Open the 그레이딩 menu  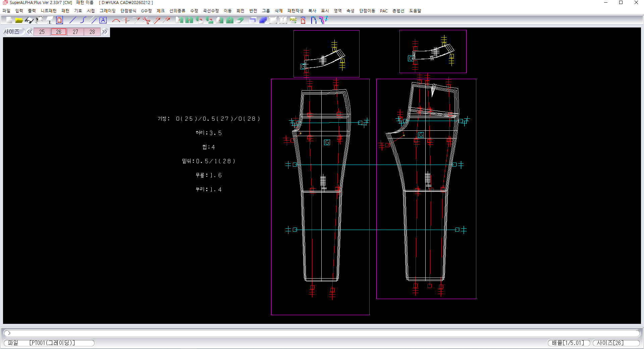click(107, 11)
